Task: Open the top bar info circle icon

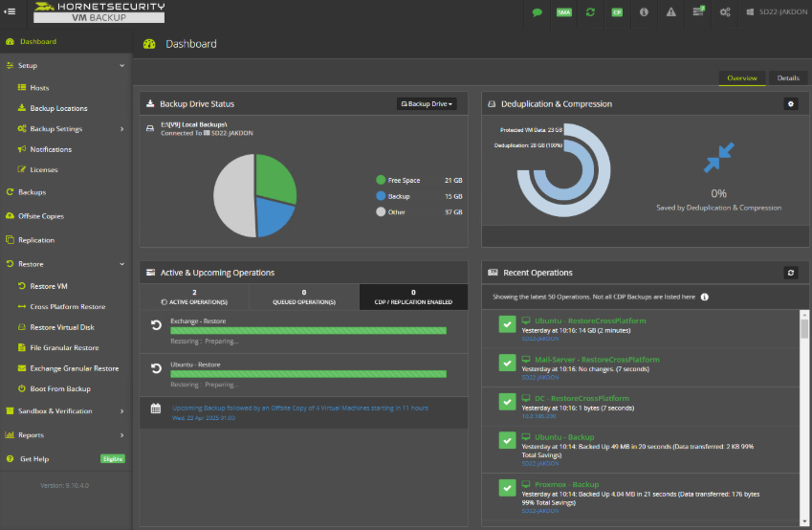Action: pyautogui.click(x=644, y=12)
